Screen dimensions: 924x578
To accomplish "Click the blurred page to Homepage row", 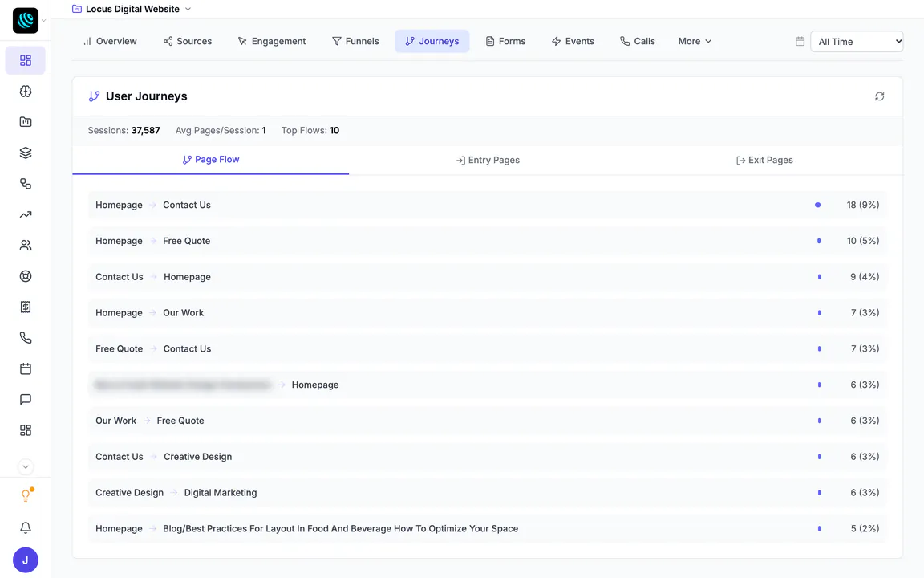I will [x=488, y=385].
